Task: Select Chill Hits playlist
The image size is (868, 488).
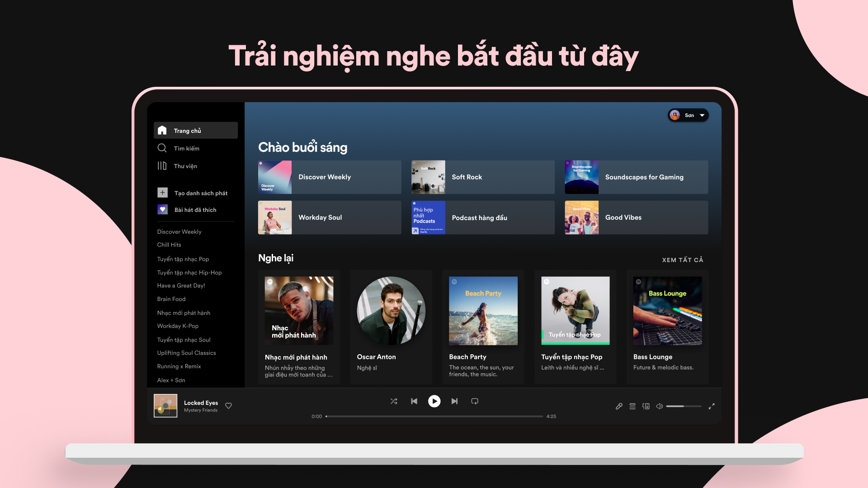Action: click(x=169, y=245)
